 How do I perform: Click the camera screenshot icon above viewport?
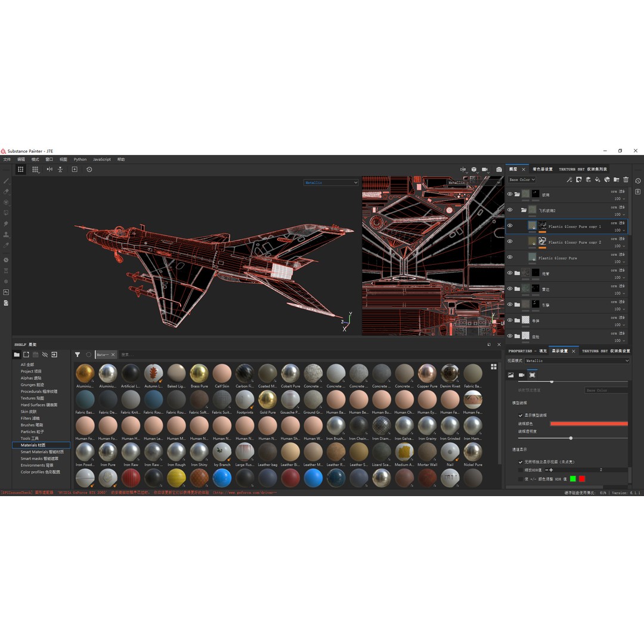coord(499,169)
